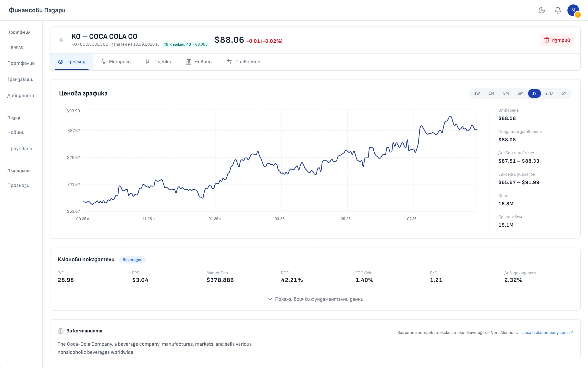Screen dimensions: 588x368
Task: Click the dividend yield value 2.32%
Action: 514,280
